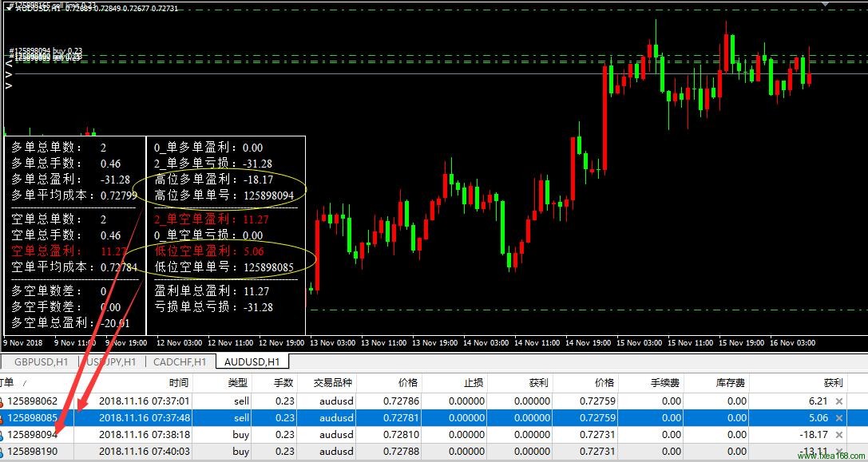Click the 多空手数差 label
The height and width of the screenshot is (462, 868).
click(46, 307)
